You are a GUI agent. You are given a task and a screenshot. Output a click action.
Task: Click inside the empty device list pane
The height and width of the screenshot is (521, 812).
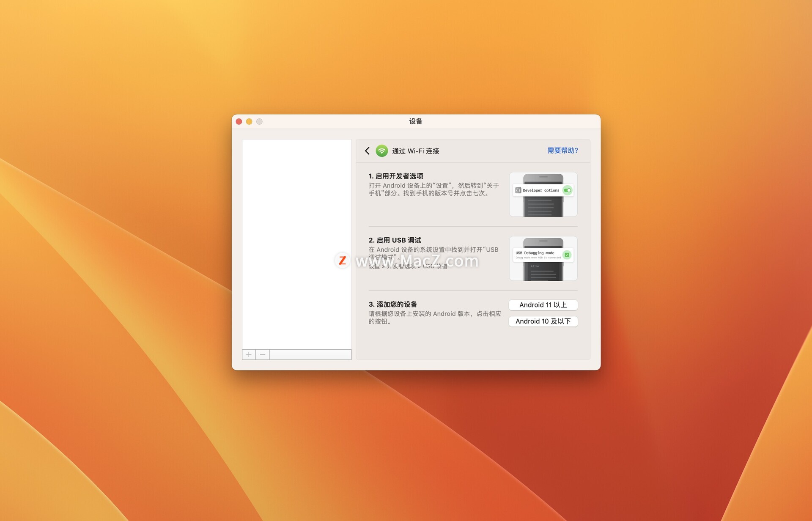[296, 244]
